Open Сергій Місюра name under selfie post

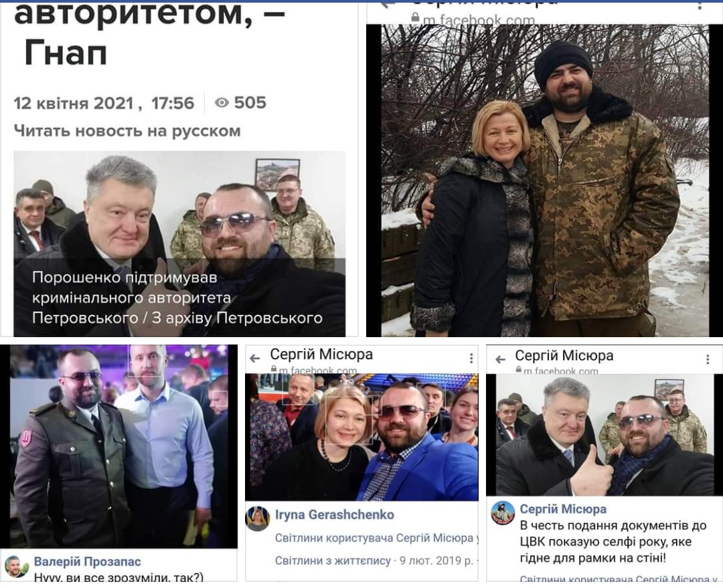coord(563,509)
